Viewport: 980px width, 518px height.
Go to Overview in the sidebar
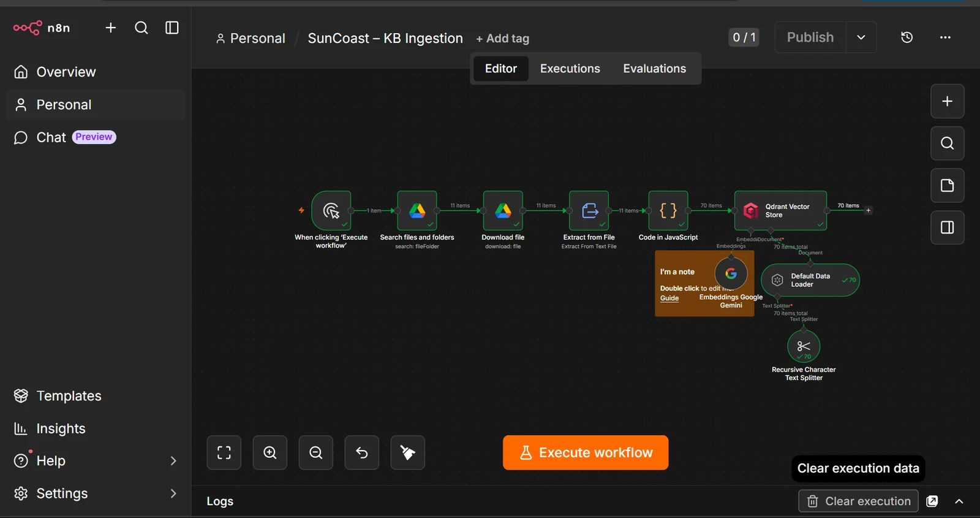click(x=96, y=72)
